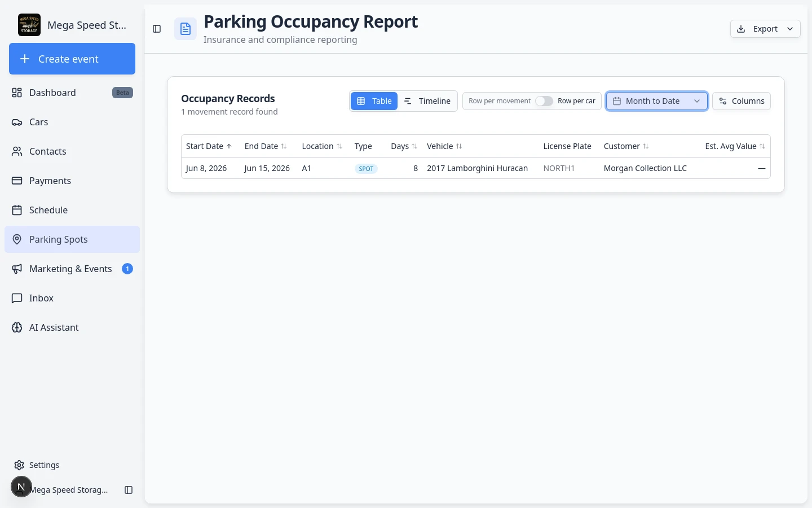Click the A1 location cell
The height and width of the screenshot is (508, 812).
click(307, 168)
